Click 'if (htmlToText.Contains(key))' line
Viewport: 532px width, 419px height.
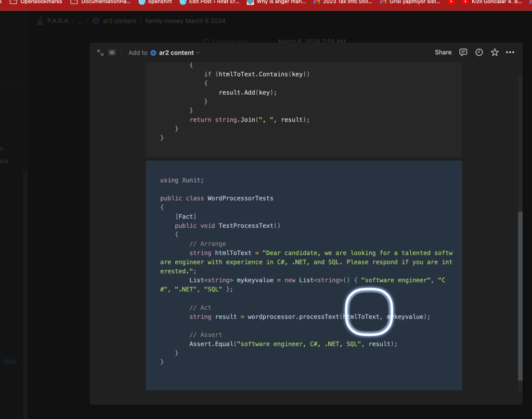(257, 74)
